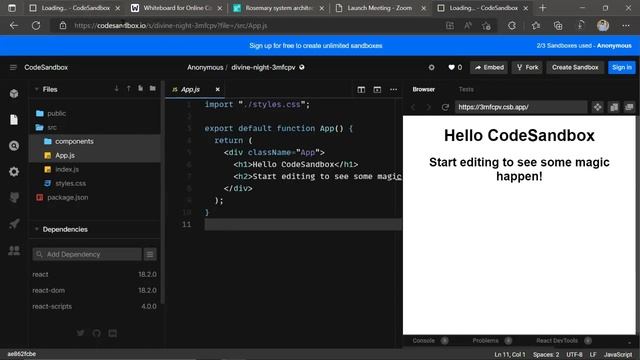640x360 pixels.
Task: Refresh the preview browser
Action: [x=445, y=107]
